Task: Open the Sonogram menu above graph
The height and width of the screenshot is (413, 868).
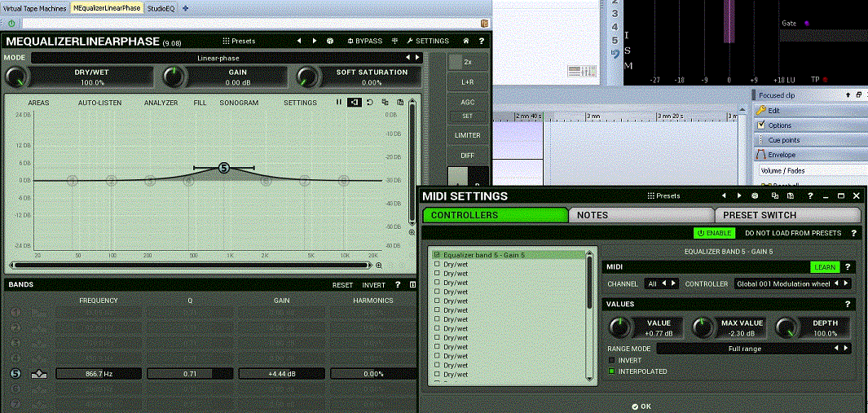Action: (x=239, y=103)
